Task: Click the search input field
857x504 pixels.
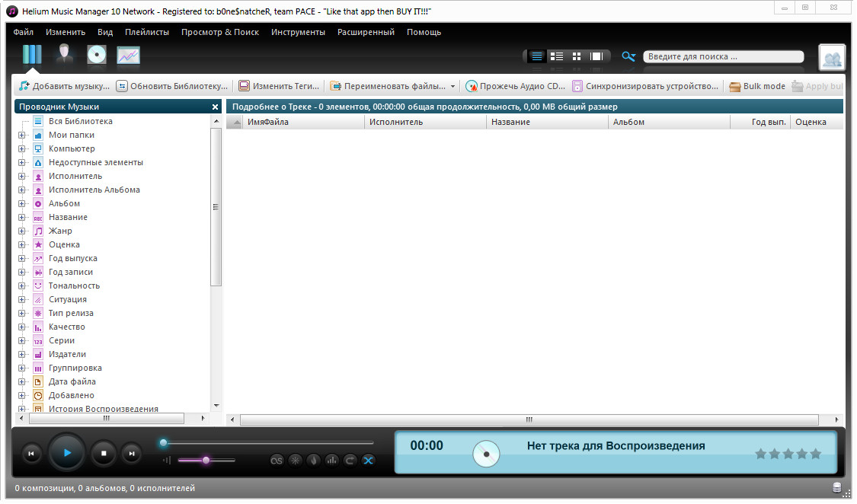Action: tap(722, 56)
